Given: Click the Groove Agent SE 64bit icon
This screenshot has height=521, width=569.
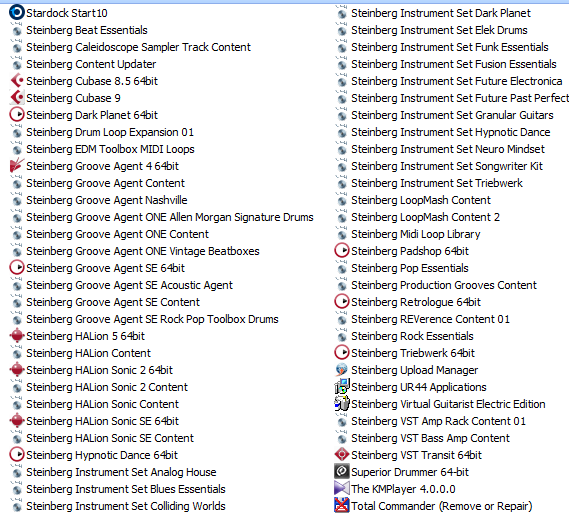Looking at the screenshot, I should point(17,268).
